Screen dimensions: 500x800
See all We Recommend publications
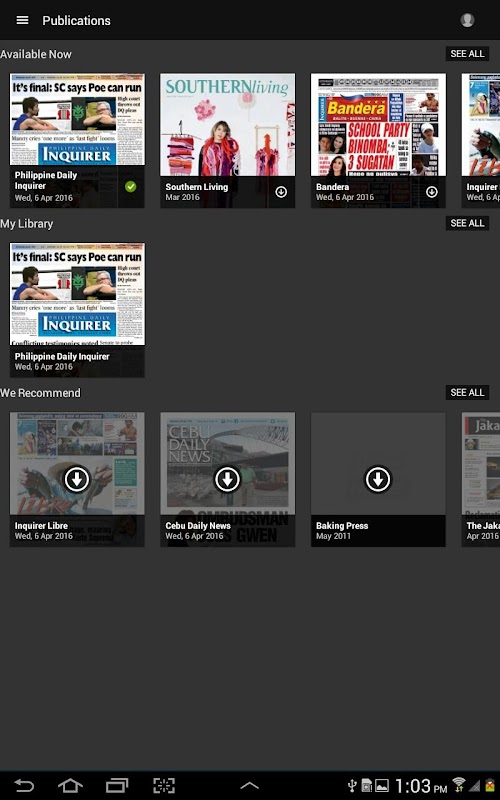467,392
